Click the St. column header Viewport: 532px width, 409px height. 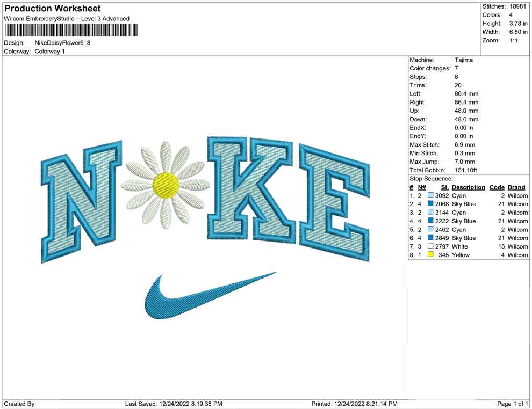point(444,187)
